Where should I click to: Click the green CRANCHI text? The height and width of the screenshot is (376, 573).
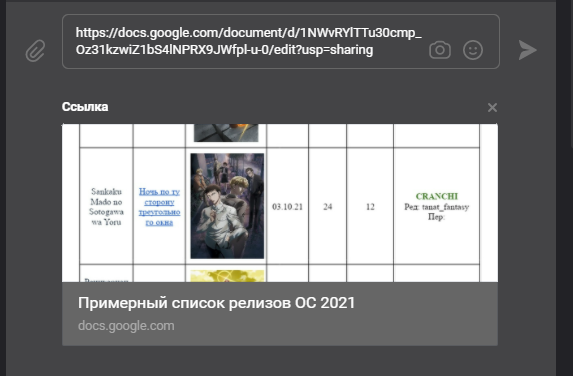(x=437, y=196)
